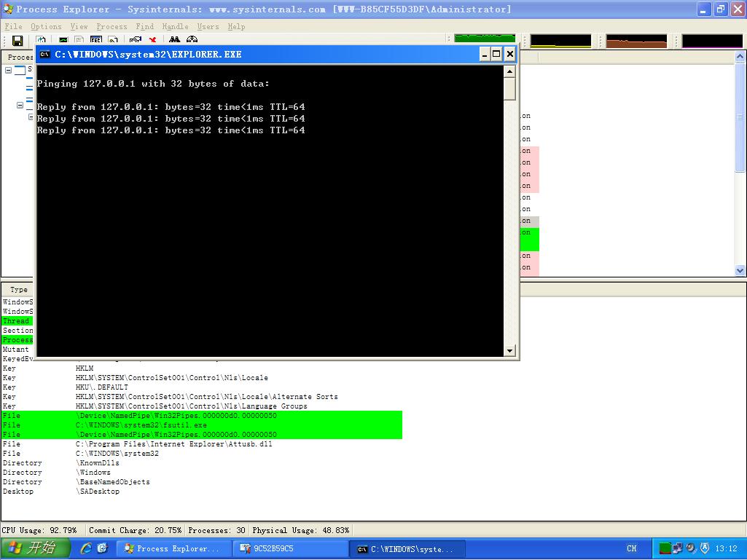Select the crosshair Find Window's Process icon

192,41
